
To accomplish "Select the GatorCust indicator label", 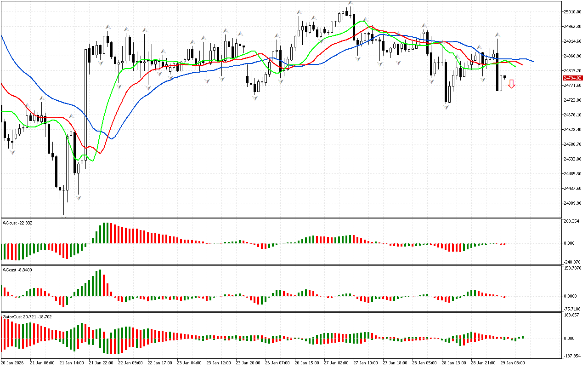I will (27, 317).
